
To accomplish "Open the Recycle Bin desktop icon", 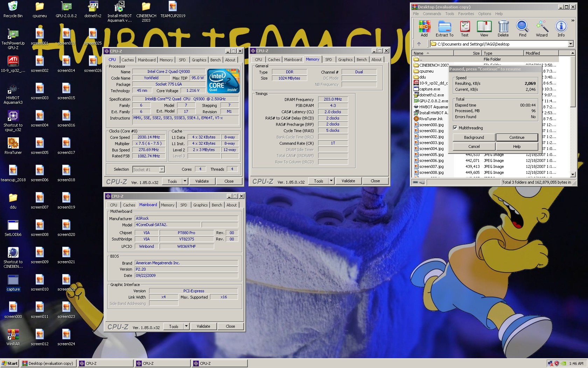I will point(13,10).
